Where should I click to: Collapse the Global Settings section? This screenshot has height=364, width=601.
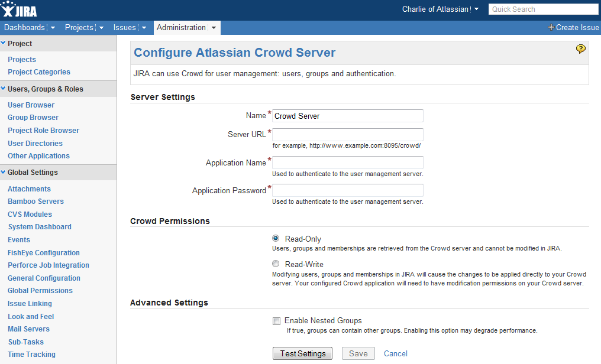[x=3, y=172]
